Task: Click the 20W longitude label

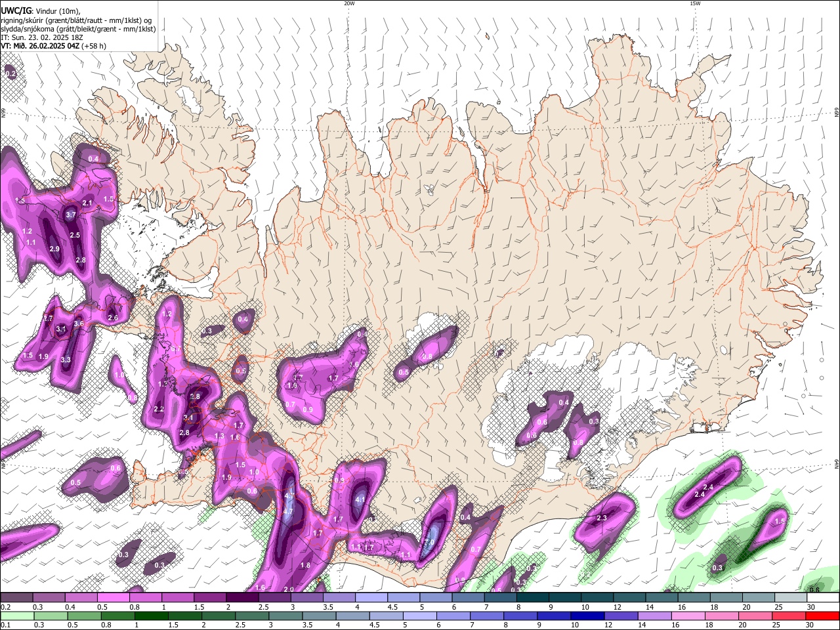Action: point(349,3)
